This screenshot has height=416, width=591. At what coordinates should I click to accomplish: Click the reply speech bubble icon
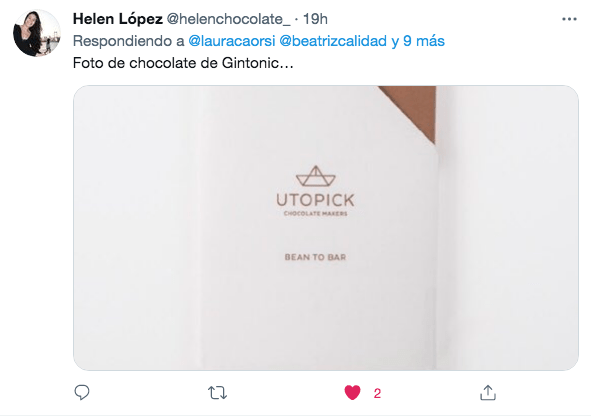[82, 393]
